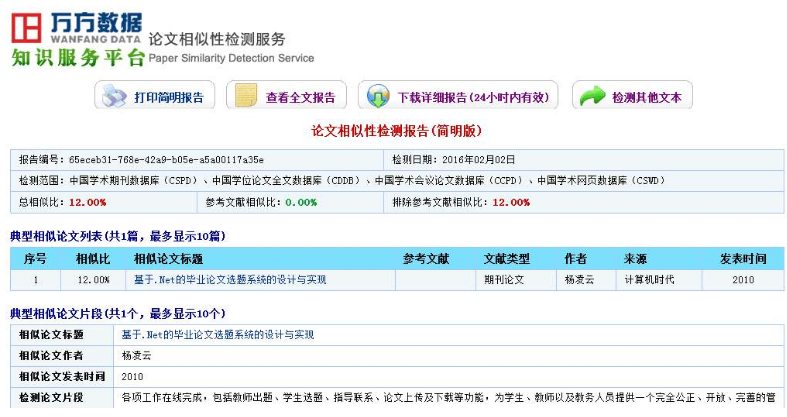The image size is (787, 417).
Task: Click red 论文相似性检测报告(简明版) title
Action: pos(397,131)
